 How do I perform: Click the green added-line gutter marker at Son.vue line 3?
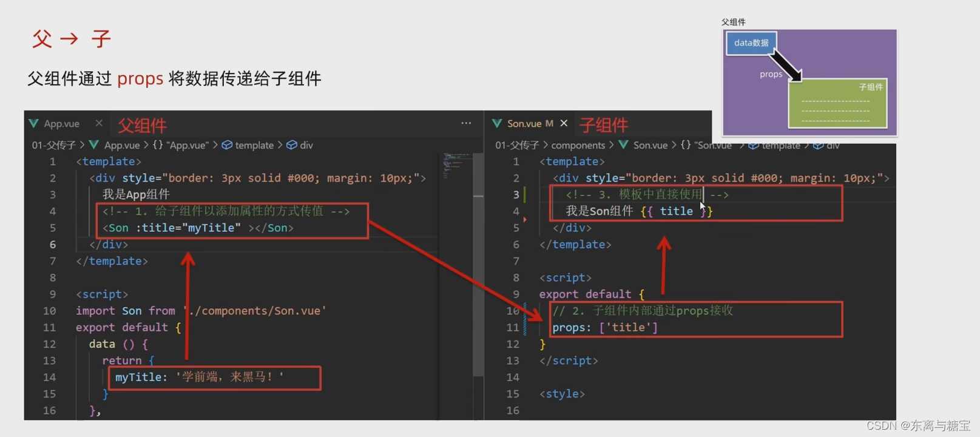coord(525,194)
